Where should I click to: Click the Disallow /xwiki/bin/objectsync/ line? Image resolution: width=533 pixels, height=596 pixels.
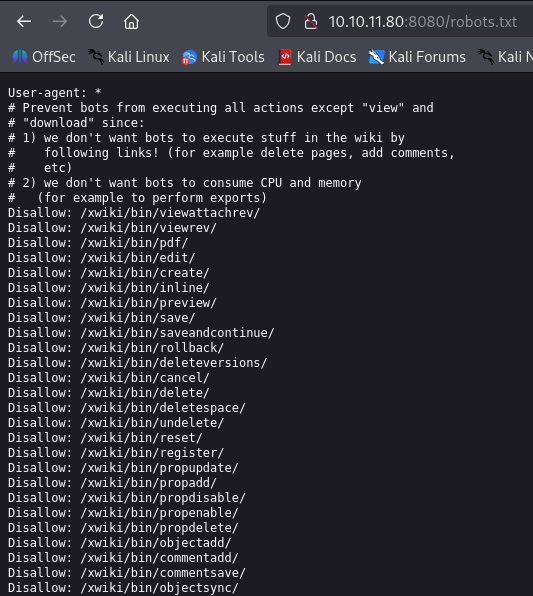123,588
